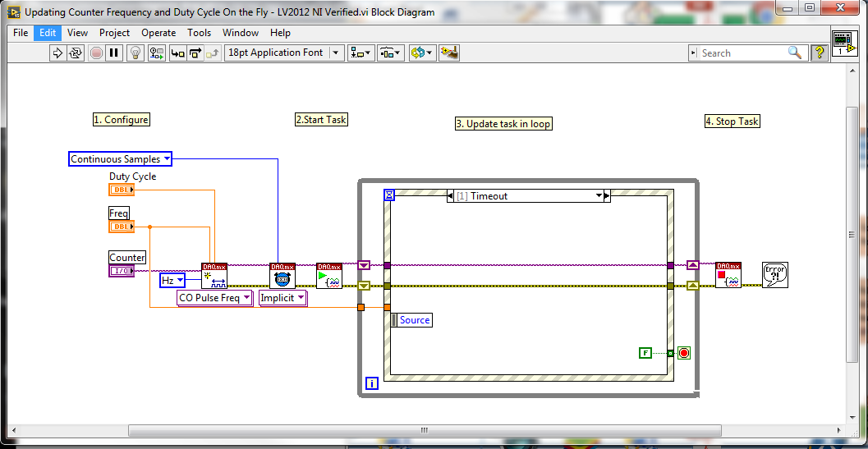Click the event timeout hourglass terminal
This screenshot has width=868, height=449.
(x=388, y=195)
